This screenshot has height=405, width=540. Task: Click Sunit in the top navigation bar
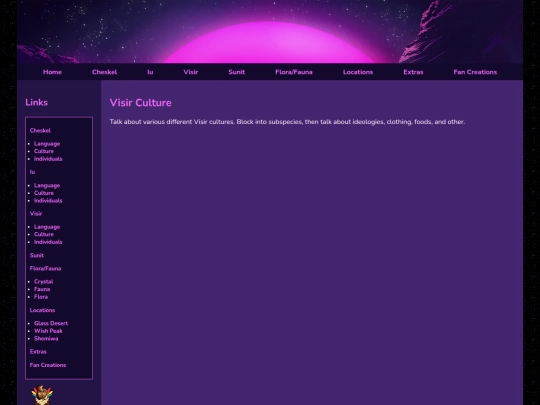tap(237, 72)
